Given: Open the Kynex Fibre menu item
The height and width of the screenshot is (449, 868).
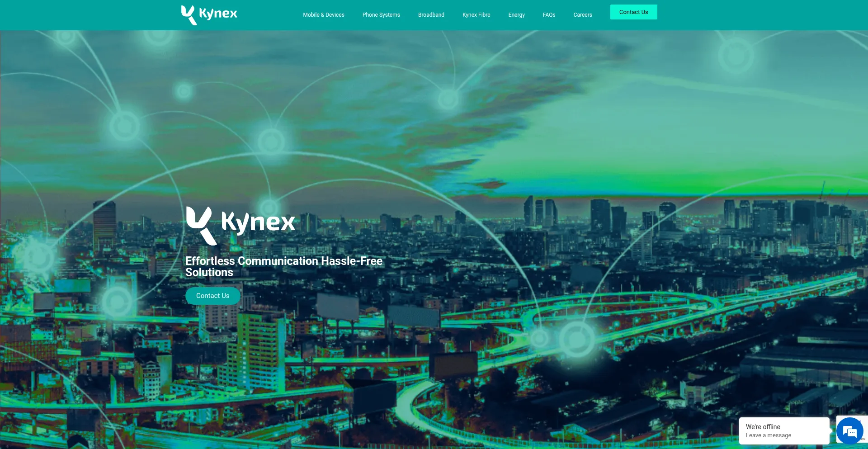Looking at the screenshot, I should (476, 15).
